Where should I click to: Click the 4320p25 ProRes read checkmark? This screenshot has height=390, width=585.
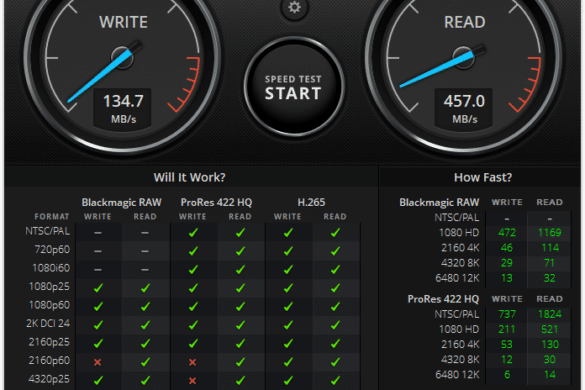(x=240, y=380)
